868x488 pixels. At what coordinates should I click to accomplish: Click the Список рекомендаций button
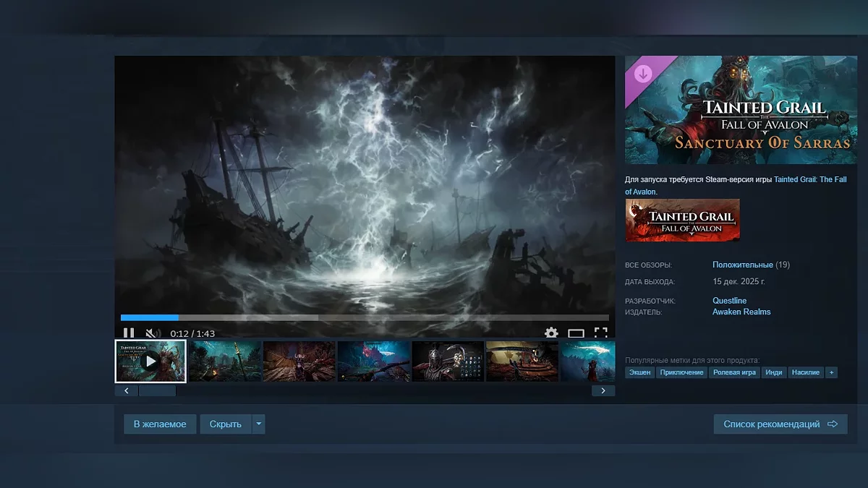click(780, 424)
